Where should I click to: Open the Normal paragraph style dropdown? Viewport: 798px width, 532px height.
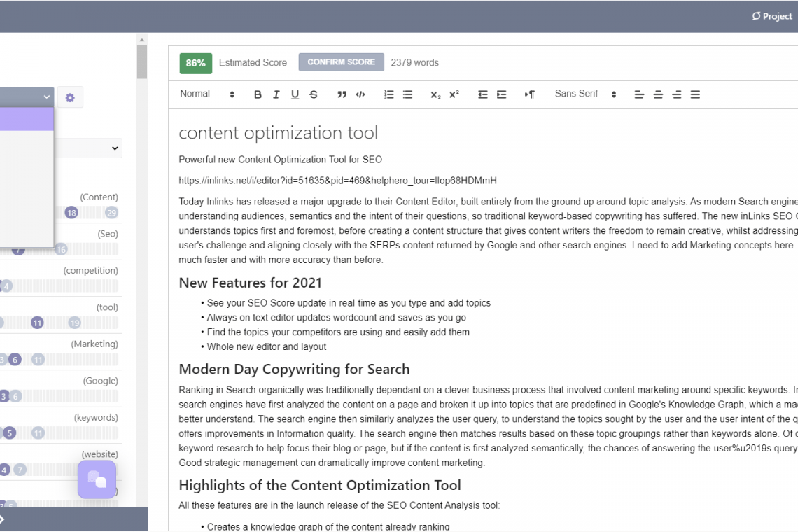(206, 94)
